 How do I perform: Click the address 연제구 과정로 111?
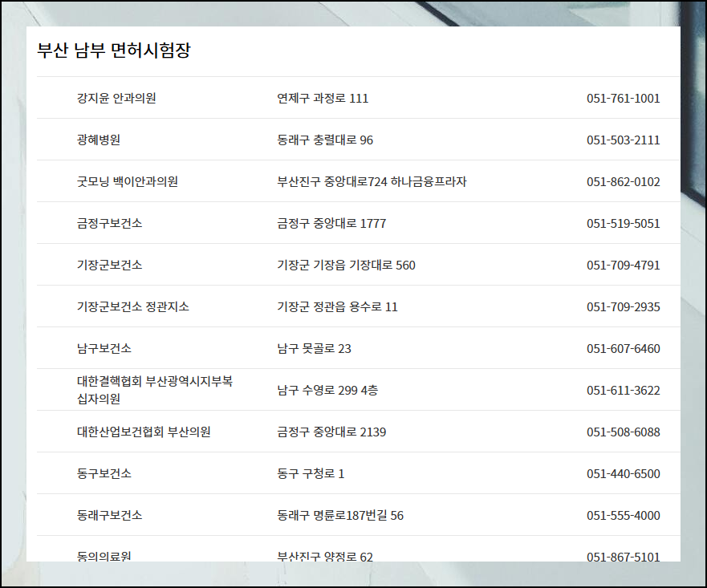(323, 98)
